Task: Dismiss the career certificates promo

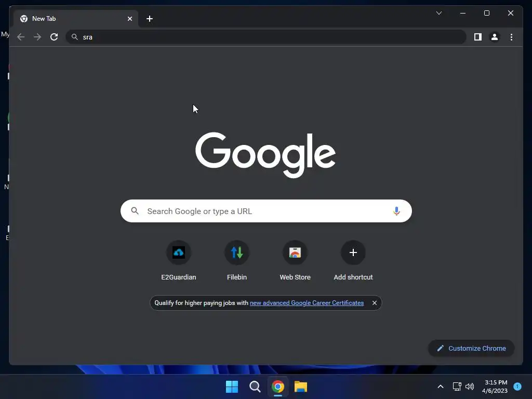Action: coord(374,303)
